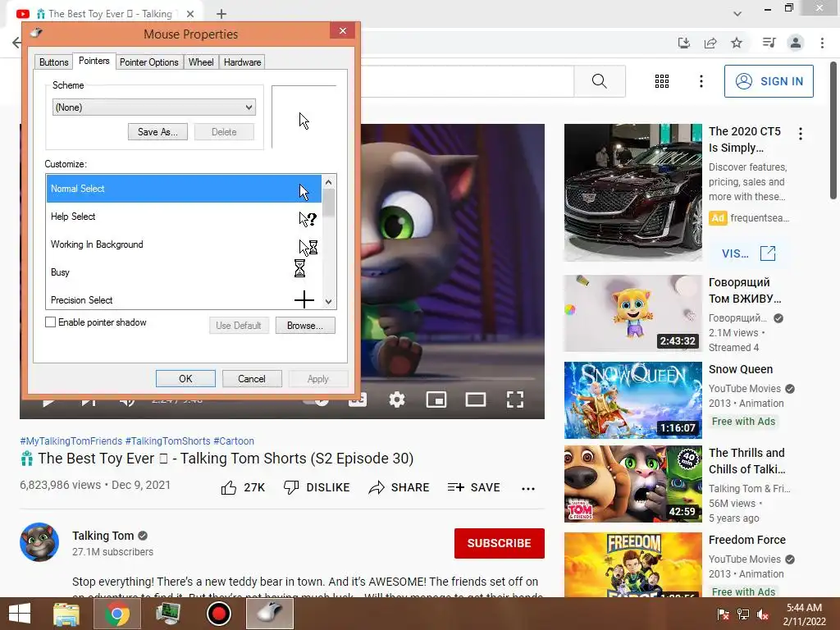Open Chrome three-dot menu
The image size is (840, 630).
tap(822, 43)
